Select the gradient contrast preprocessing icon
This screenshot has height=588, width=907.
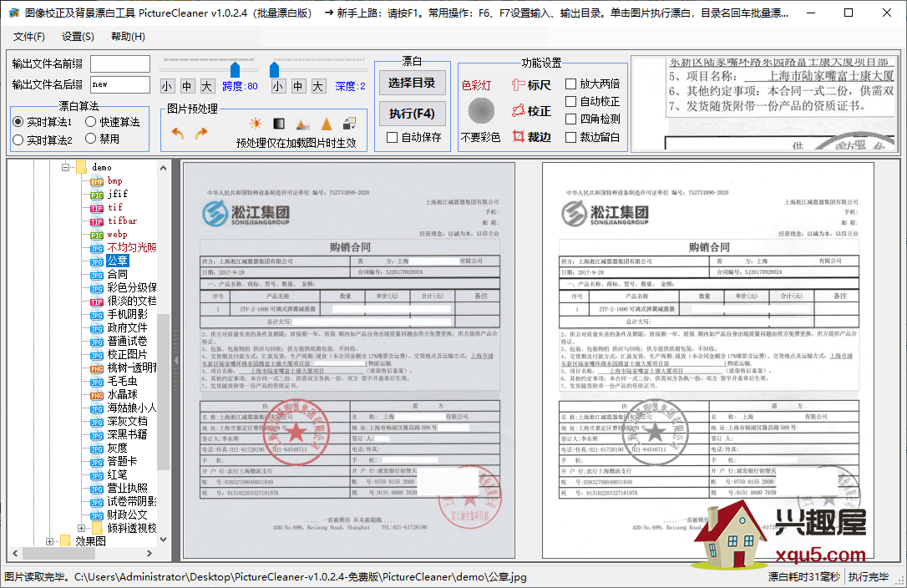click(279, 124)
